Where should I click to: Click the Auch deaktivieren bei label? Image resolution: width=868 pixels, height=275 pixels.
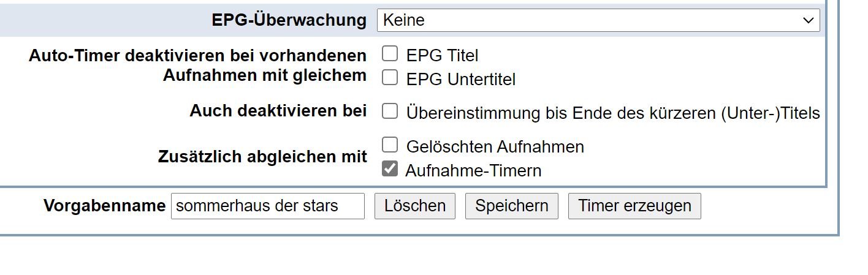278,111
